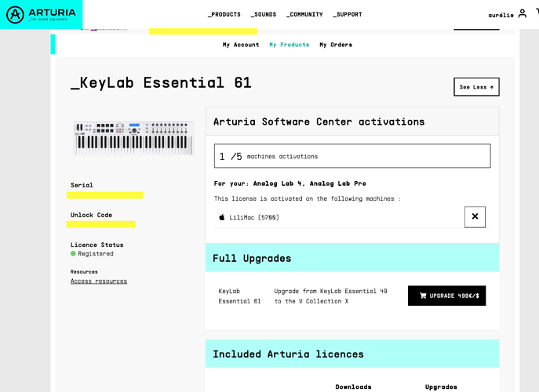The width and height of the screenshot is (539, 392).
Task: Open the user account profile icon
Action: (x=523, y=14)
